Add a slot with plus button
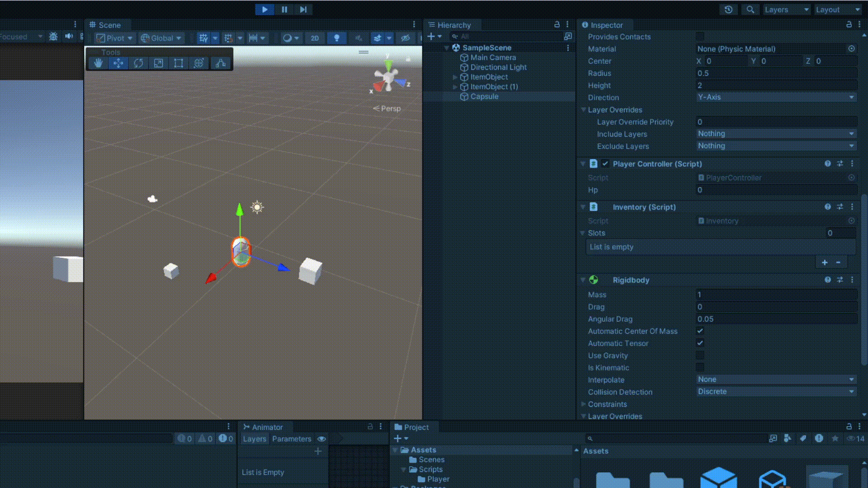Screen dimensions: 868x488 click(x=825, y=263)
